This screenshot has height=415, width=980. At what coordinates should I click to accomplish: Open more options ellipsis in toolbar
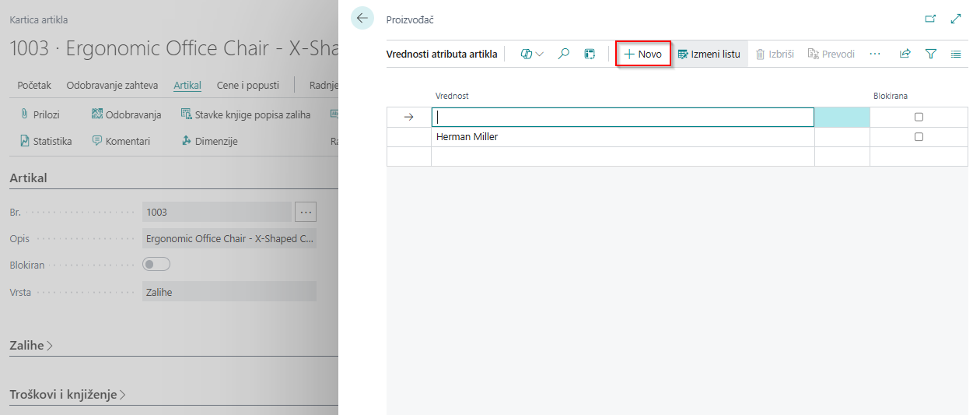(875, 54)
